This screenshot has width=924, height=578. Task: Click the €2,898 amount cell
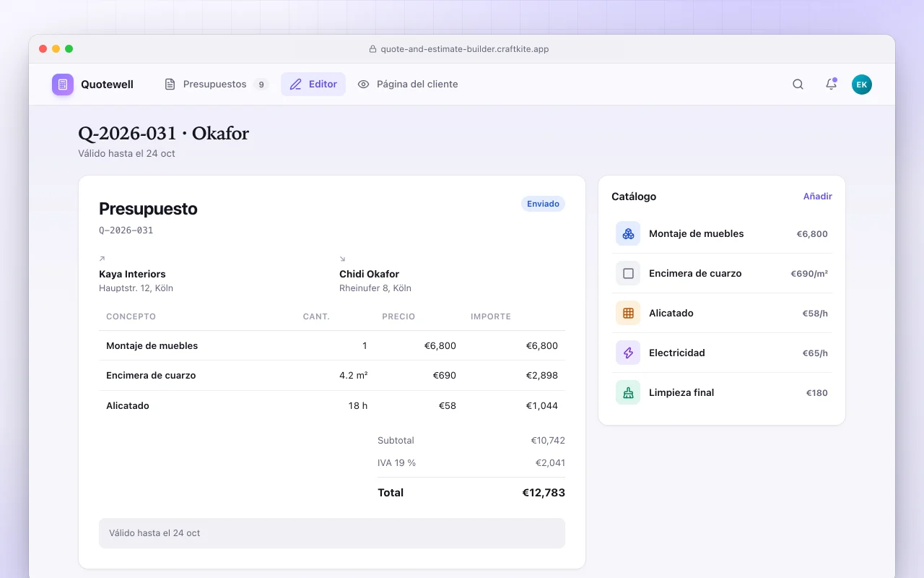coord(542,376)
